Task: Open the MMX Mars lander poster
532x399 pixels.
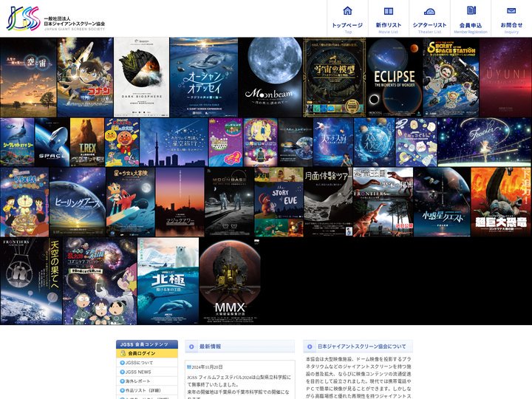Action: click(230, 282)
